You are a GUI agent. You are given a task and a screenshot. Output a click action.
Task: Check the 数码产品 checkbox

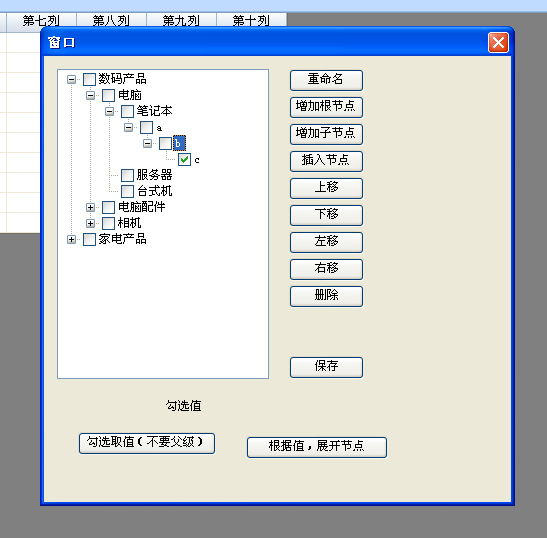[x=89, y=79]
